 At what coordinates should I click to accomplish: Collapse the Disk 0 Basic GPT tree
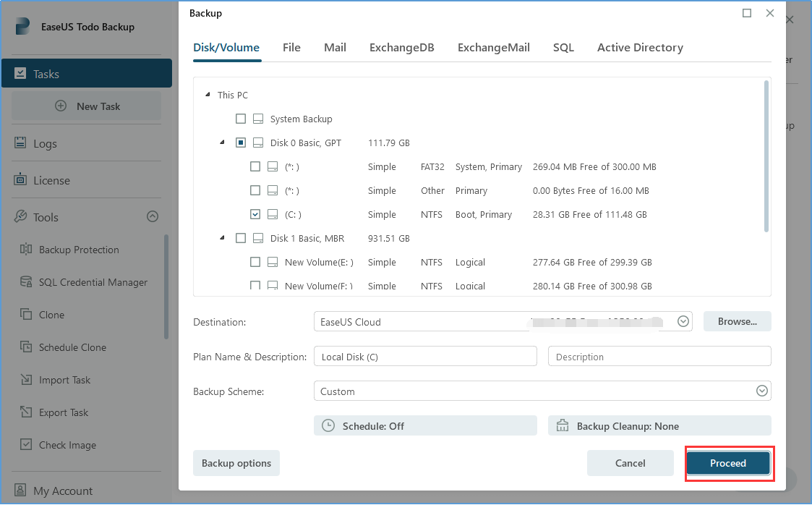[221, 143]
